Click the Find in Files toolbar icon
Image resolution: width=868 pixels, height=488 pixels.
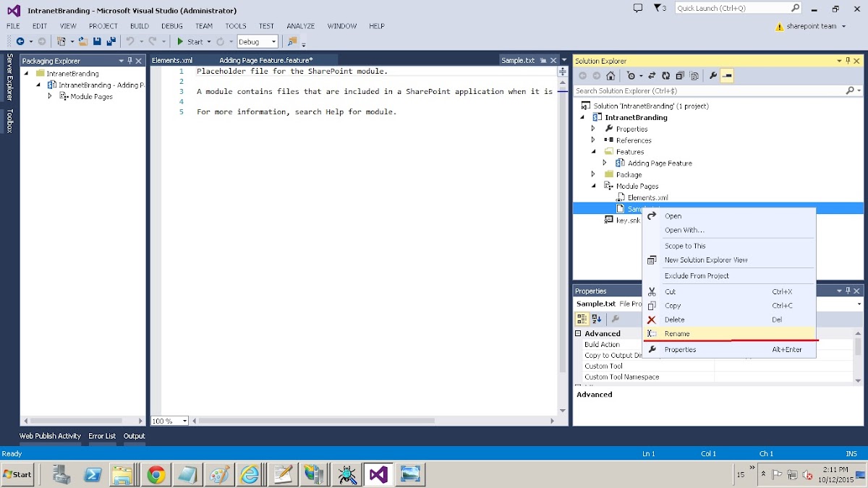point(292,42)
